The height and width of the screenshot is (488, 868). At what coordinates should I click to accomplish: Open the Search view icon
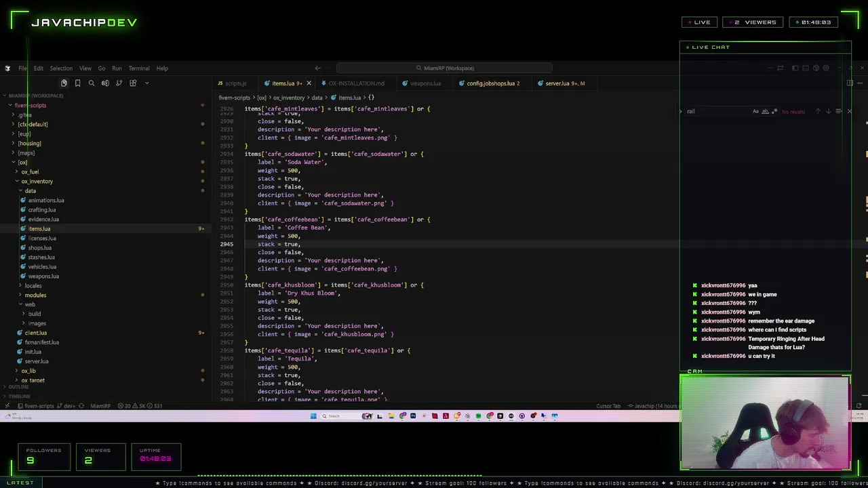click(92, 83)
